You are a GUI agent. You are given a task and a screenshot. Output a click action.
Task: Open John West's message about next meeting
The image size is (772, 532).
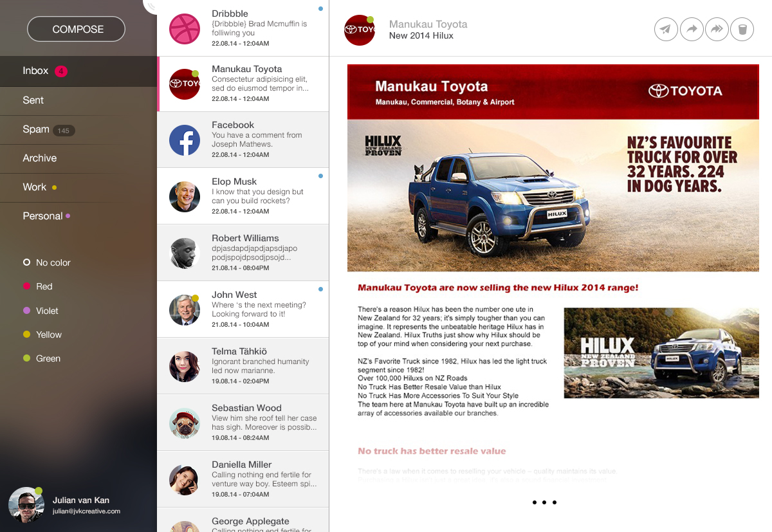coord(243,309)
